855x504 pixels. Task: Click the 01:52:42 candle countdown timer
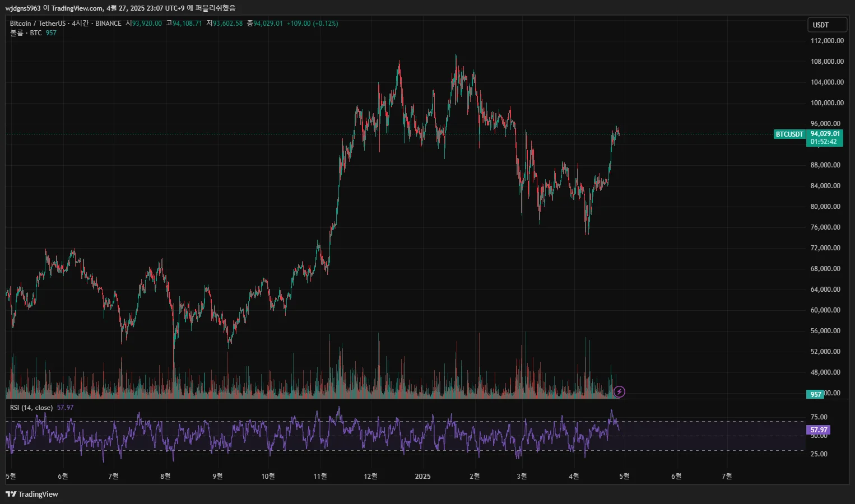(x=823, y=142)
